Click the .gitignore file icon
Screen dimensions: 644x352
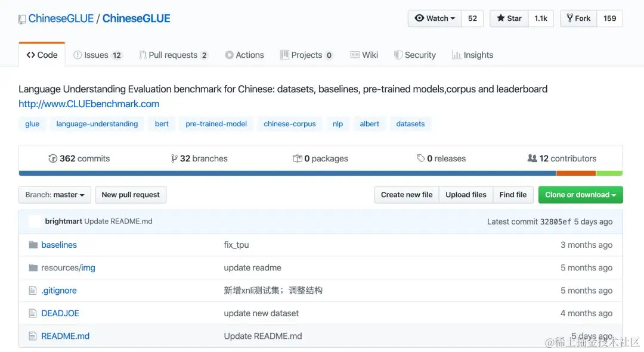pyautogui.click(x=32, y=291)
